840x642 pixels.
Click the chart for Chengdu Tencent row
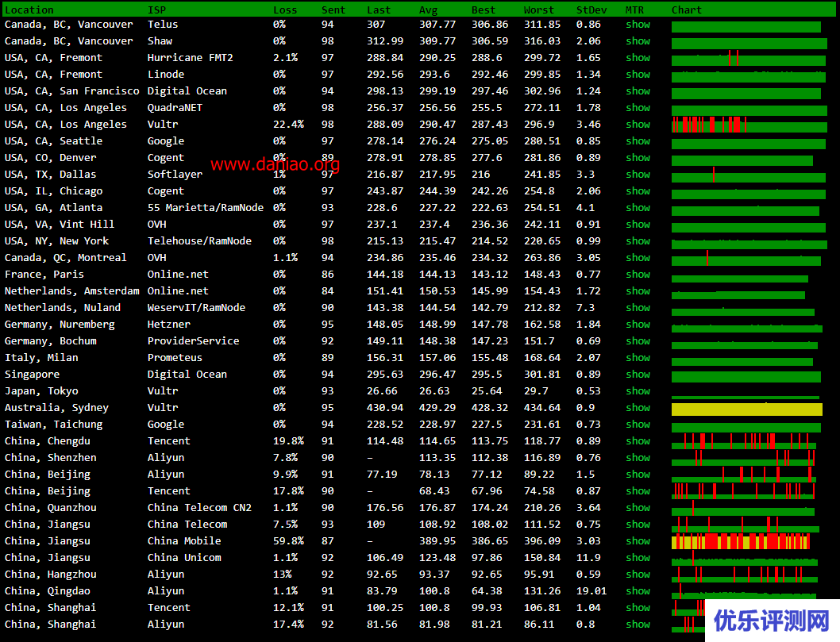745,442
